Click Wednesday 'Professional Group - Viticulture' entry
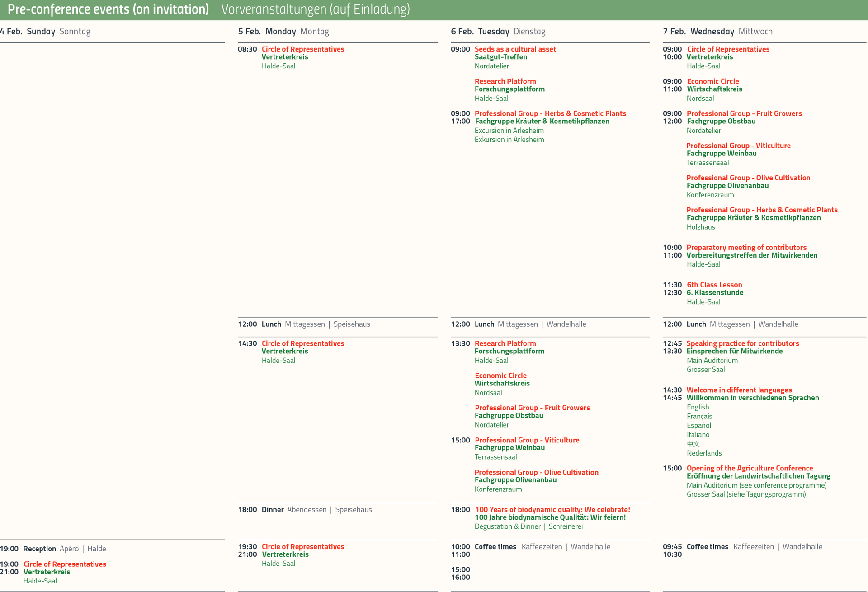The height and width of the screenshot is (592, 868). point(739,146)
